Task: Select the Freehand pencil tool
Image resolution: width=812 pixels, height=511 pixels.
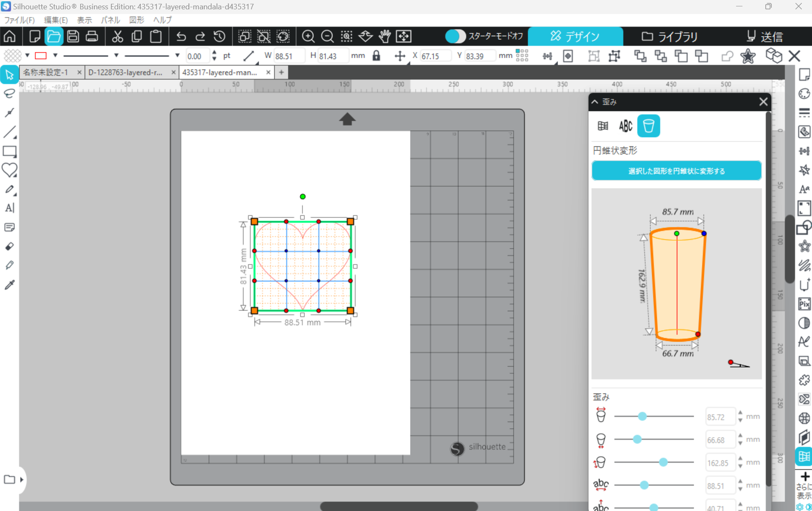Action: [x=9, y=189]
